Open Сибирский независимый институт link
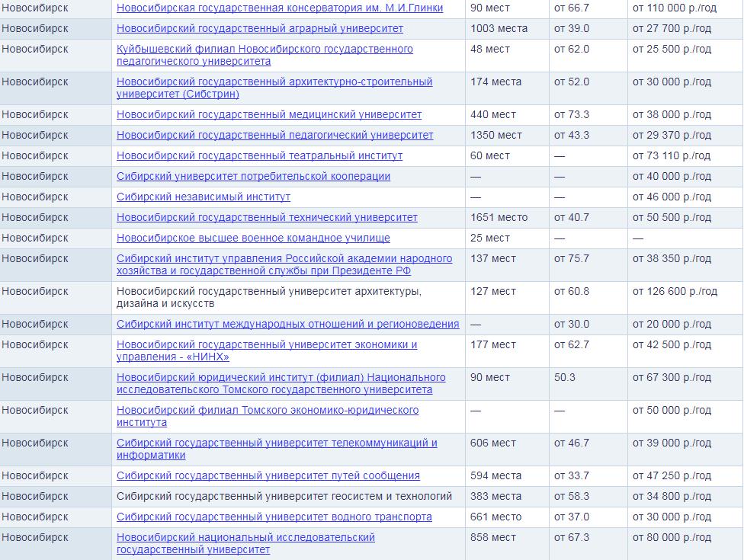This screenshot has width=744, height=560. click(204, 197)
